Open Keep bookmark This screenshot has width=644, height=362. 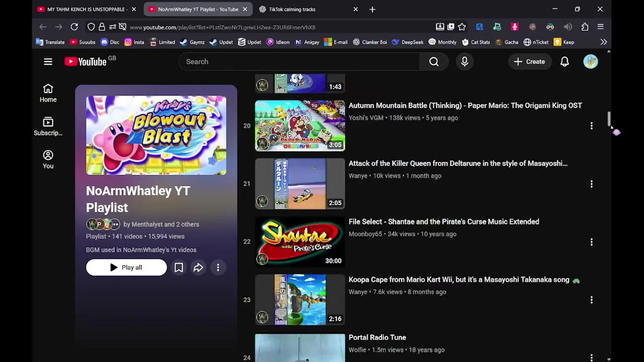click(564, 42)
